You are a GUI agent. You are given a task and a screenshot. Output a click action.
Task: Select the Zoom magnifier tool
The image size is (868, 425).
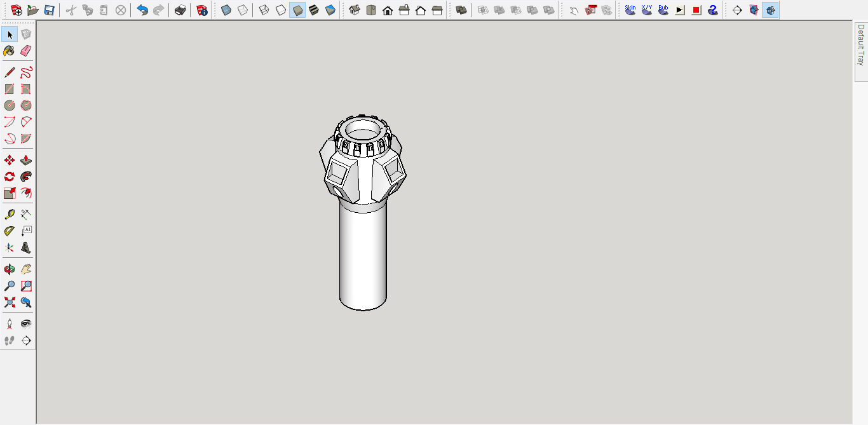(10, 286)
